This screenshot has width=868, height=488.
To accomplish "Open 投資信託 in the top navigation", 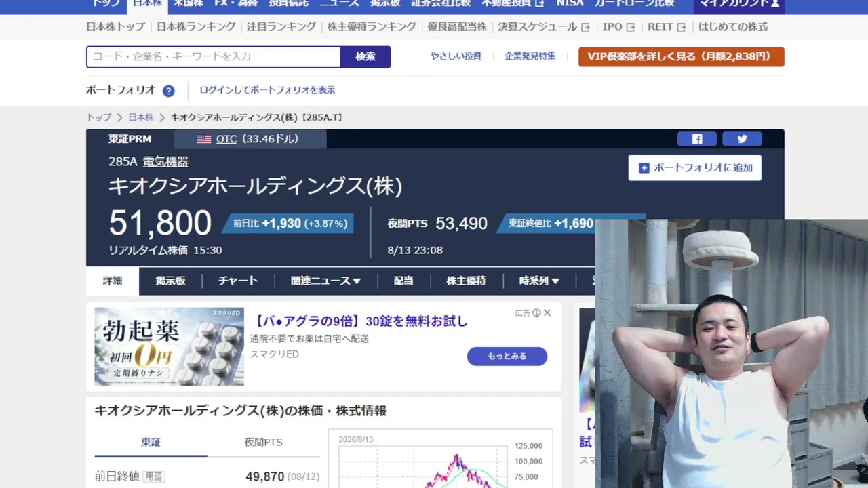I will coord(288,4).
